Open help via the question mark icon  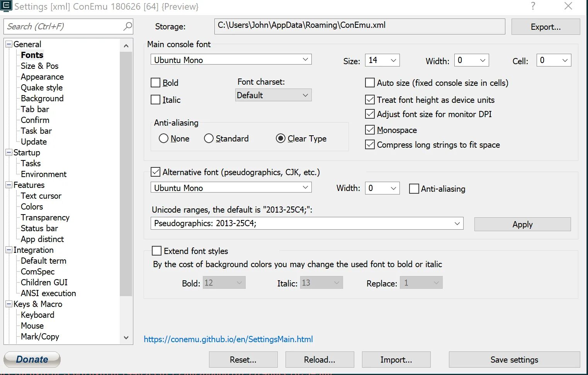[533, 6]
